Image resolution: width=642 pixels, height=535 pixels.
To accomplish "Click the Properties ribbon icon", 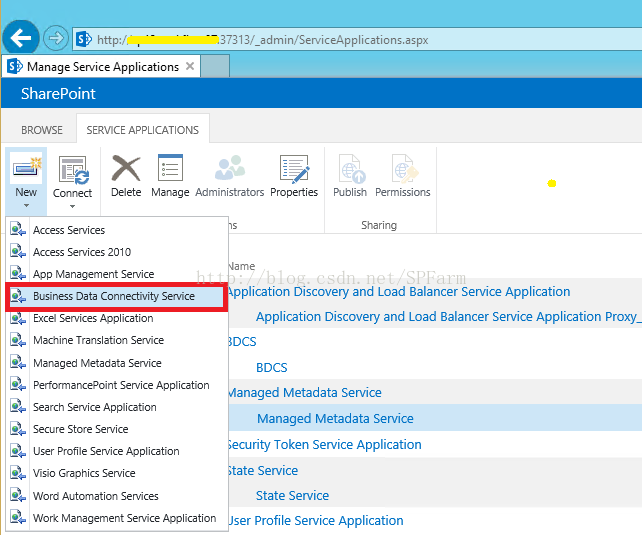I will coord(294,168).
